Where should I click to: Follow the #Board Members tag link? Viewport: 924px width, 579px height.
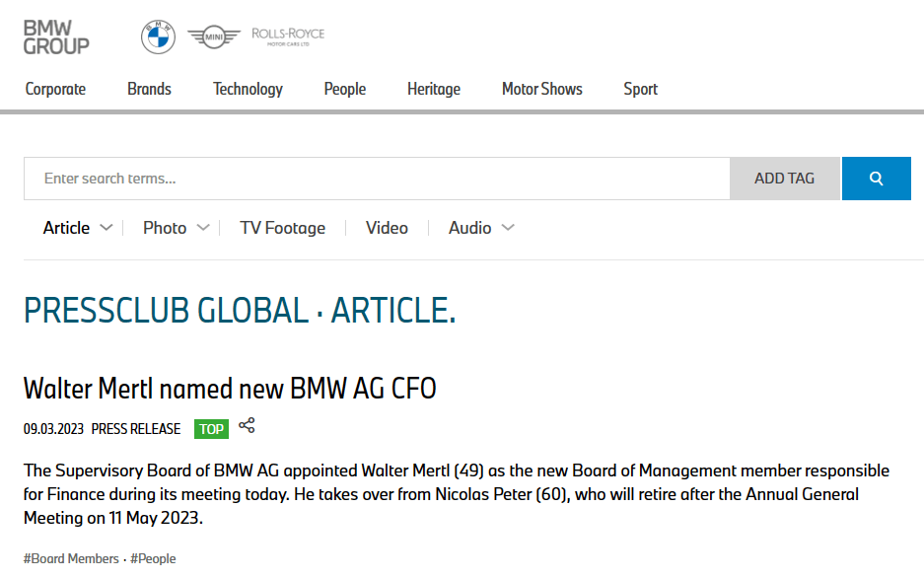(x=71, y=558)
